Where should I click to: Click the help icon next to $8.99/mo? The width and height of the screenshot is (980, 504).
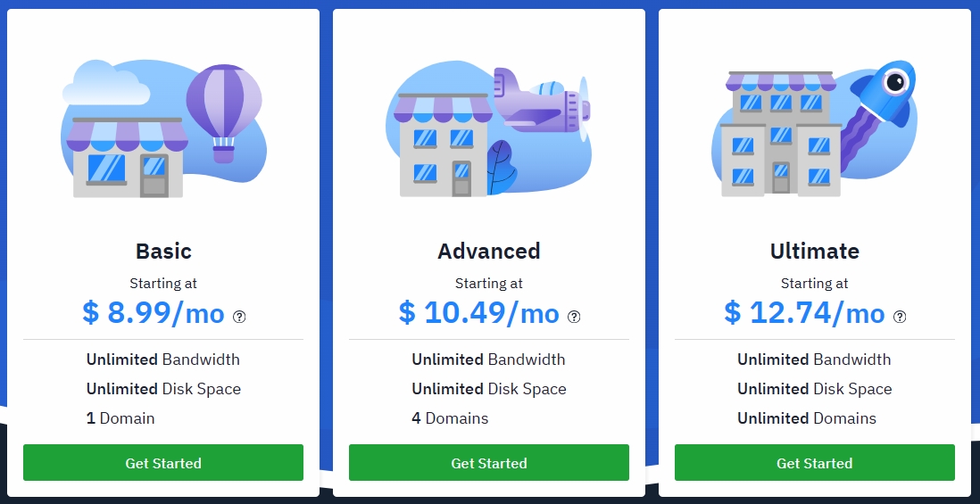pyautogui.click(x=239, y=317)
